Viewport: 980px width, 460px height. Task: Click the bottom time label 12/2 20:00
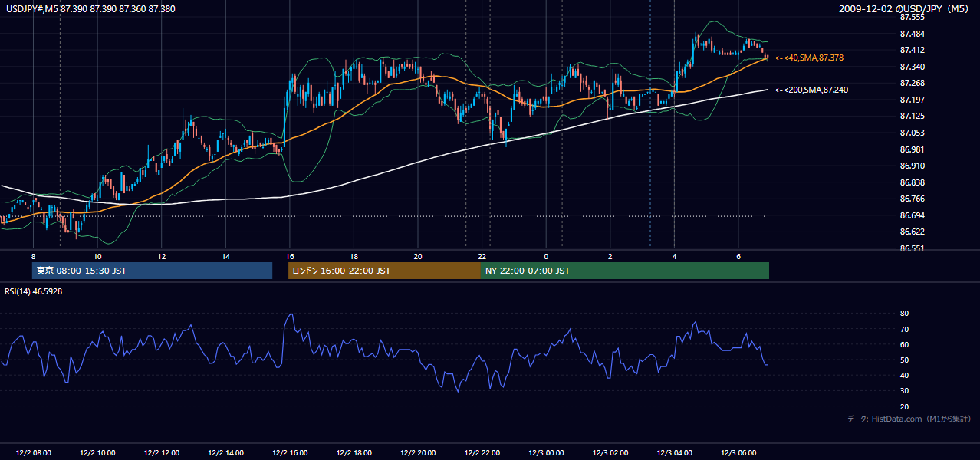click(418, 452)
